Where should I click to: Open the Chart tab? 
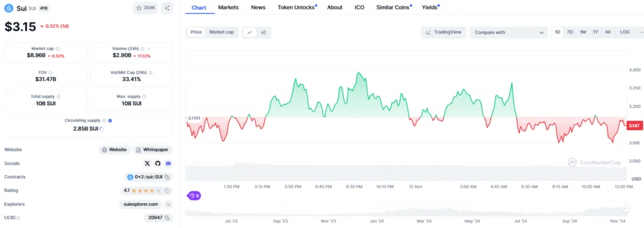coord(199,8)
